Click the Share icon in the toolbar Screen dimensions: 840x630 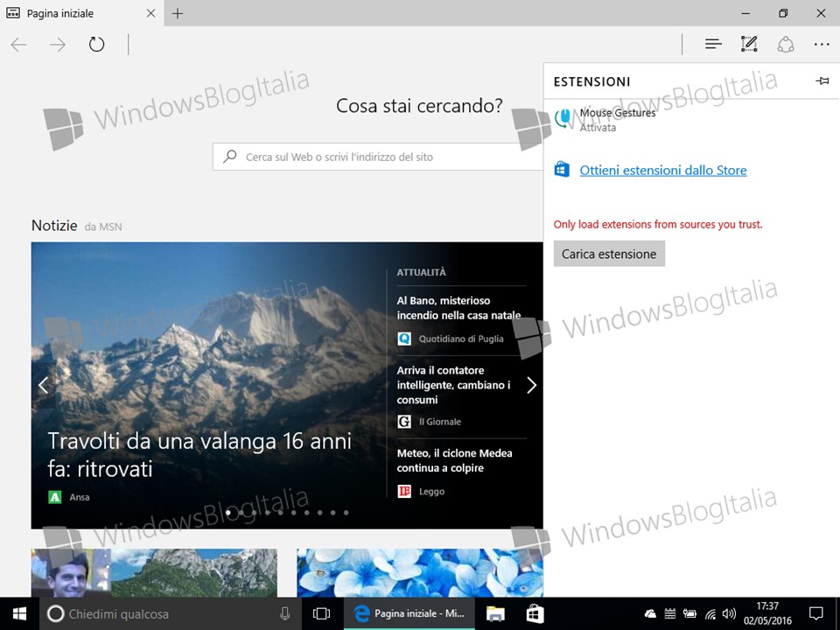tap(786, 44)
